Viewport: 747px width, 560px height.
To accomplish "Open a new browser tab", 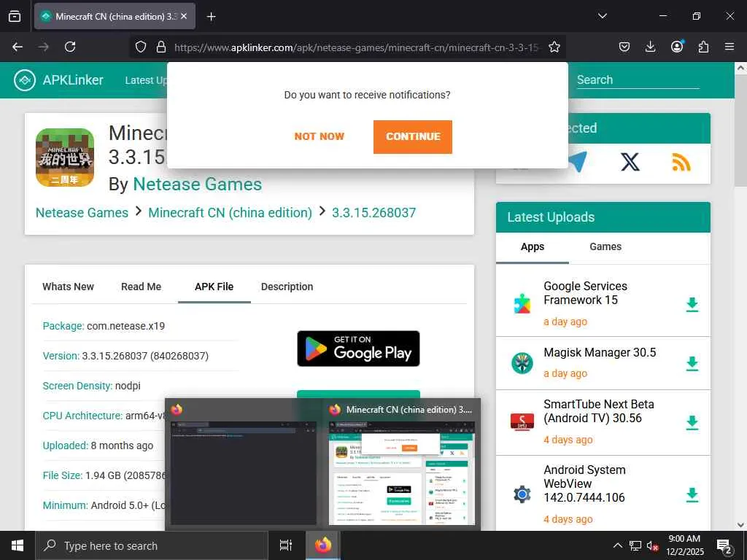I will 211,17.
